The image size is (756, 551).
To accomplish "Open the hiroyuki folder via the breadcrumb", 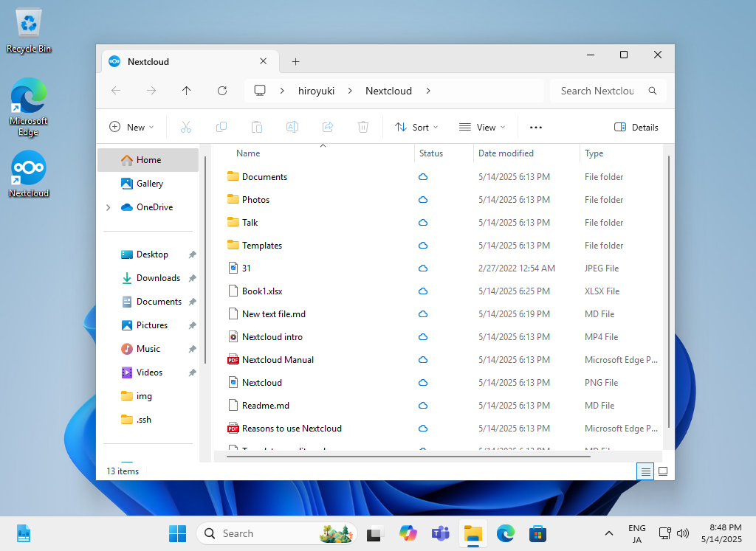I will [316, 90].
